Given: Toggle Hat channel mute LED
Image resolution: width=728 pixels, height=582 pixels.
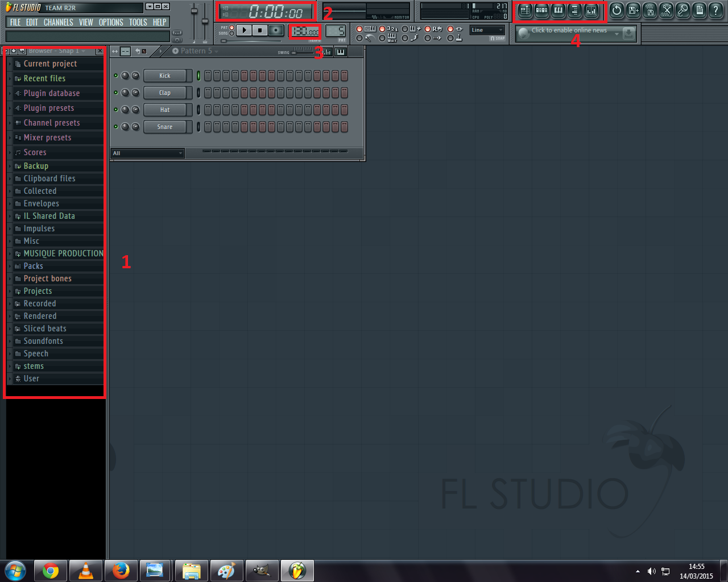Looking at the screenshot, I should coord(116,110).
